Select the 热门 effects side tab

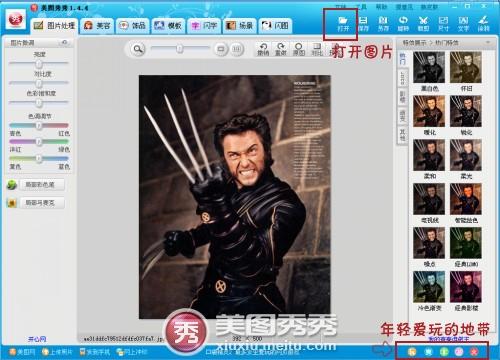click(403, 59)
